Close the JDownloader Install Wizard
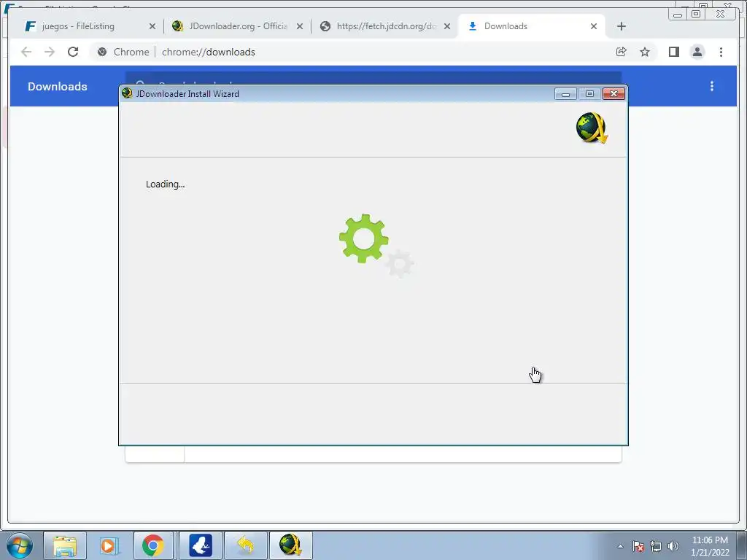Image resolution: width=747 pixels, height=560 pixels. (614, 94)
